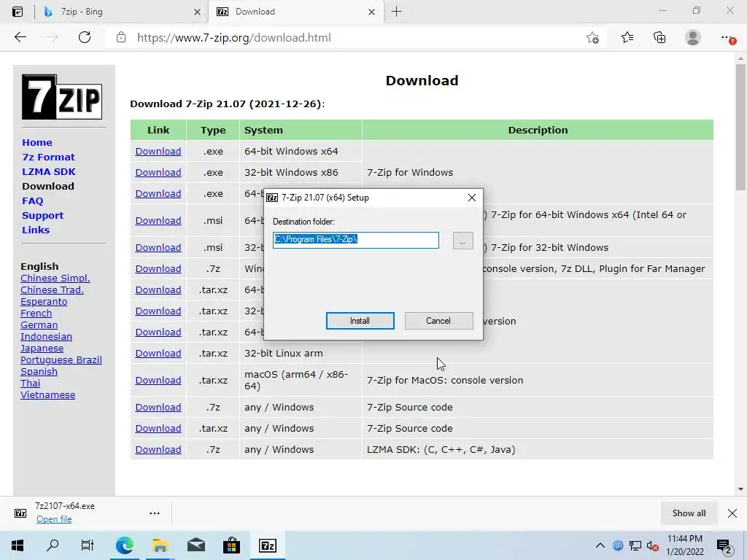Open Task View on taskbar

pyautogui.click(x=88, y=545)
